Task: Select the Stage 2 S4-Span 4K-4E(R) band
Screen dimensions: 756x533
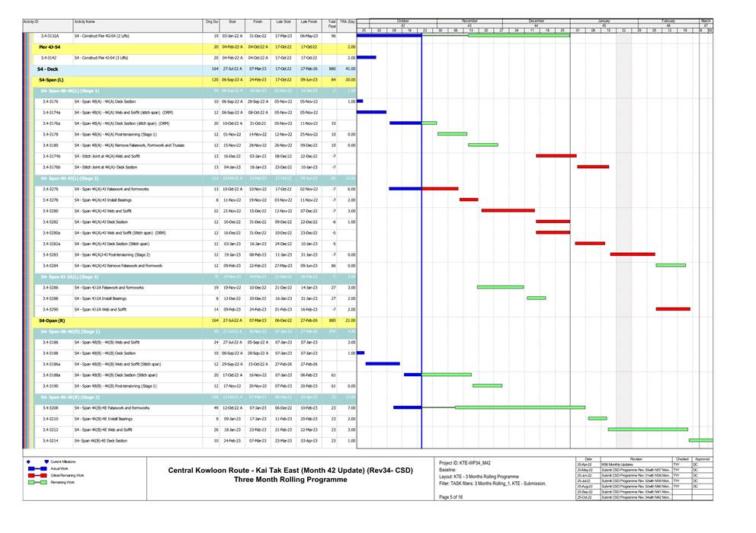Action: click(195, 397)
